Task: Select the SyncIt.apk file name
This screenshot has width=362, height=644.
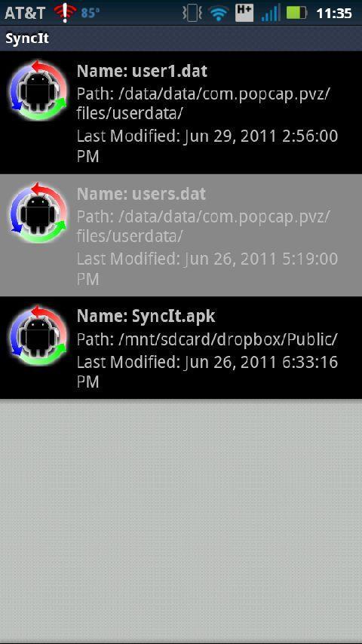Action: [146, 316]
